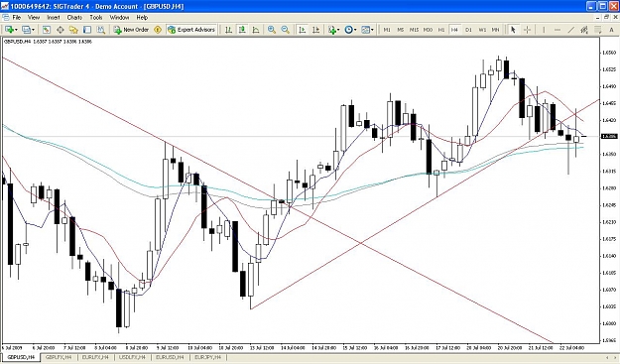The image size is (620, 364).
Task: Toggle Chart Shift icon
Action: click(315, 30)
